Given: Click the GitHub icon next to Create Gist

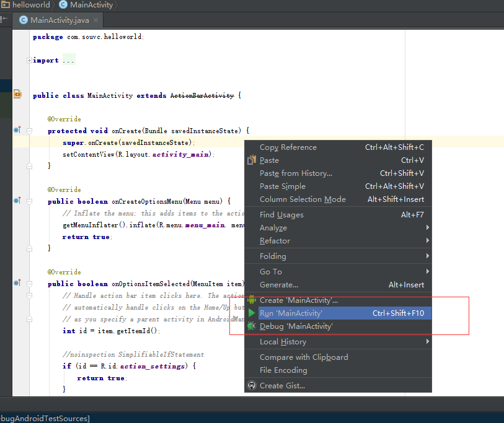Looking at the screenshot, I should 251,386.
